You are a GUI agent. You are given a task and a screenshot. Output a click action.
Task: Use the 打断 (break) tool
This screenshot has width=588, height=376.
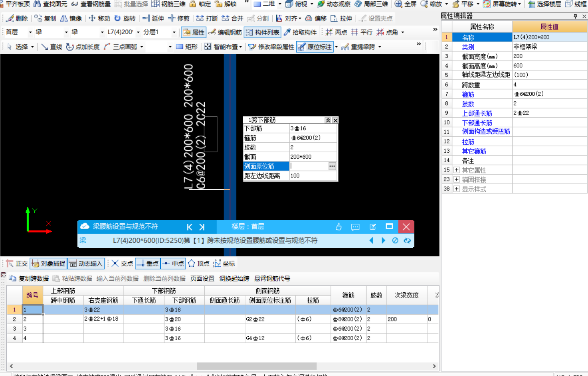coord(207,18)
